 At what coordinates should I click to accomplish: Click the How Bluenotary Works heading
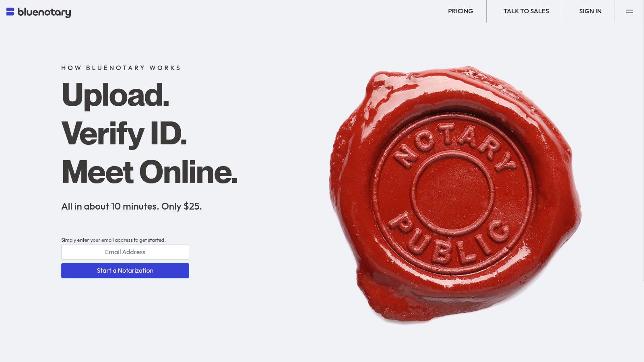pos(121,68)
